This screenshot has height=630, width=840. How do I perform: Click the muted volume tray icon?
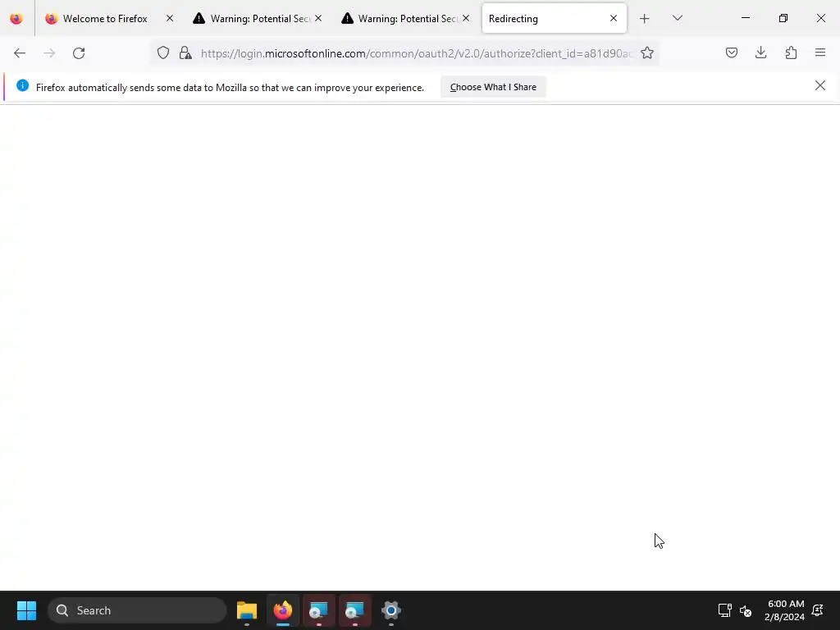tap(745, 610)
